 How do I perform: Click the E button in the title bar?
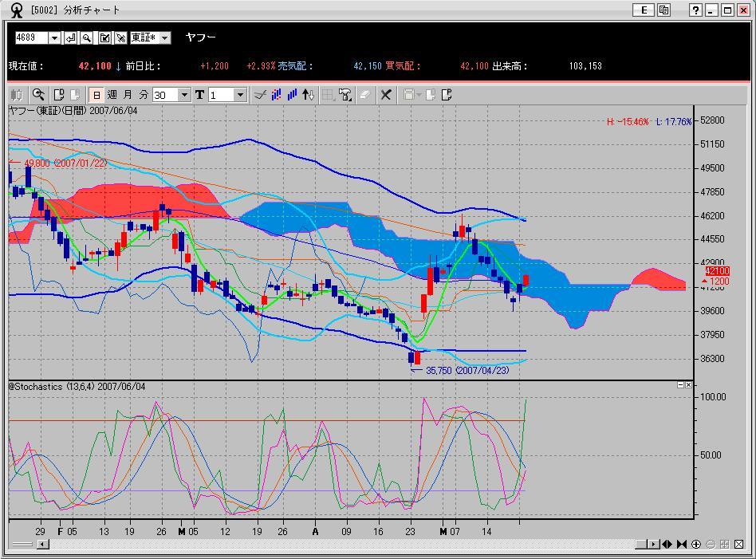643,10
